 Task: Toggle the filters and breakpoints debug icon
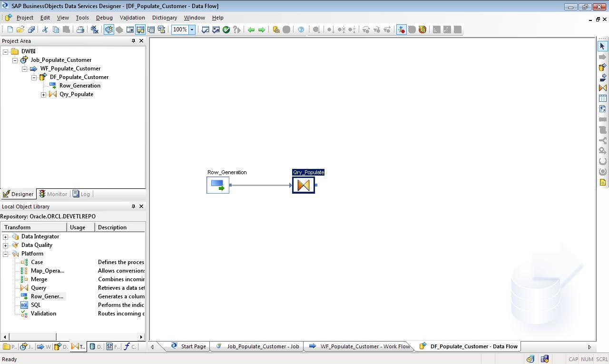coord(402,30)
